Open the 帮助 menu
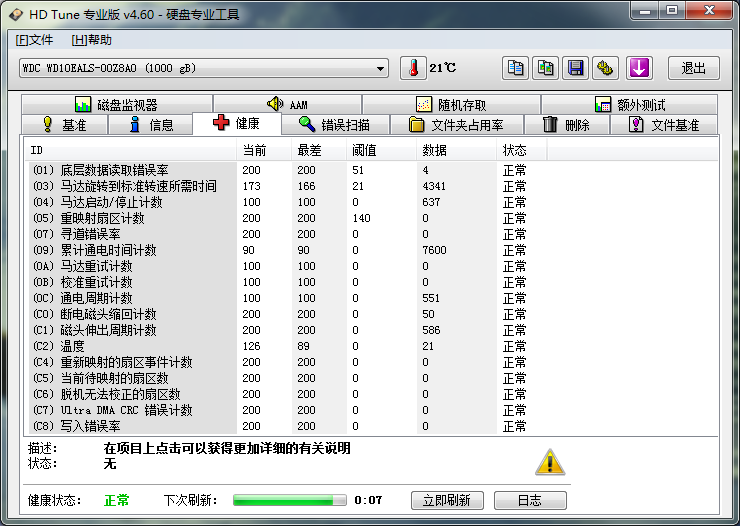 click(92, 40)
